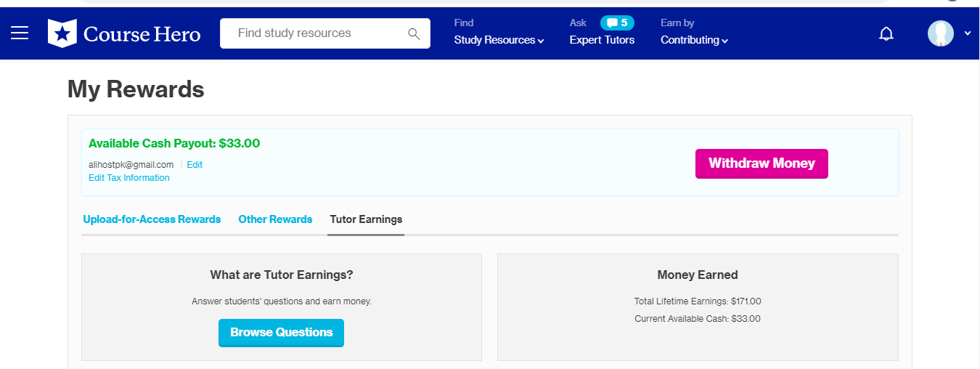Click the user profile avatar
This screenshot has width=980, height=369.
(x=940, y=33)
